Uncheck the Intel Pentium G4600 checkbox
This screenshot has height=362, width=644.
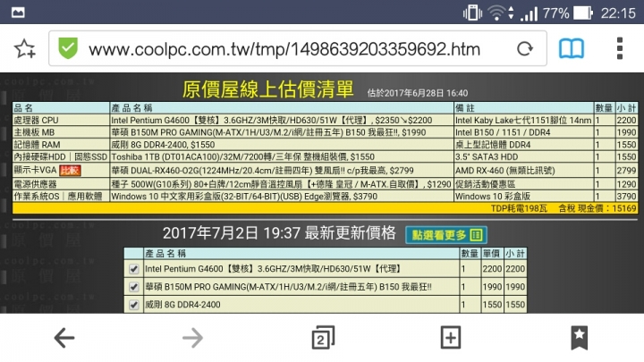pos(134,269)
